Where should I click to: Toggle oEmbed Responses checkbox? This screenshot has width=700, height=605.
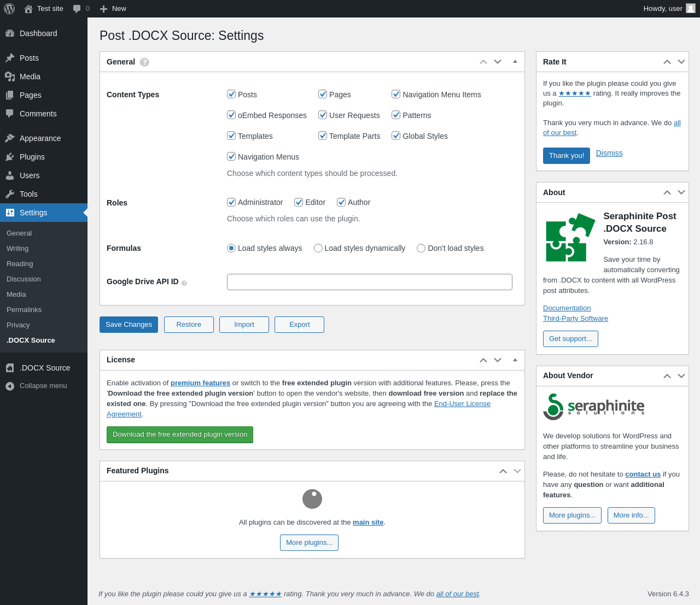click(231, 115)
